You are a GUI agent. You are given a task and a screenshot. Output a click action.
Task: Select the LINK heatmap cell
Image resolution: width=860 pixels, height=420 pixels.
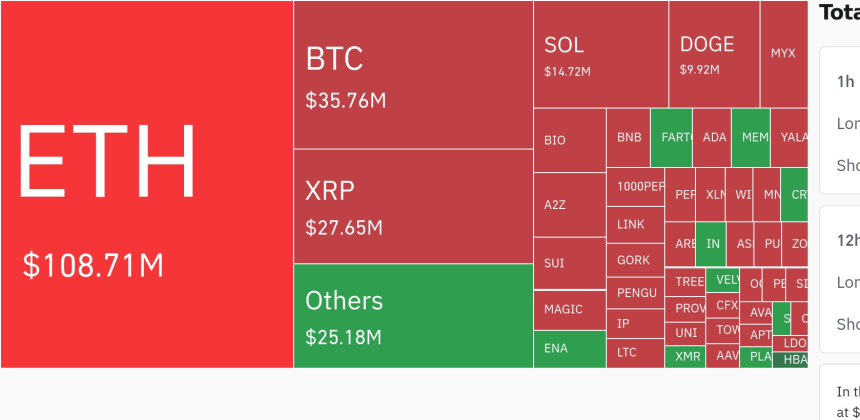point(635,225)
